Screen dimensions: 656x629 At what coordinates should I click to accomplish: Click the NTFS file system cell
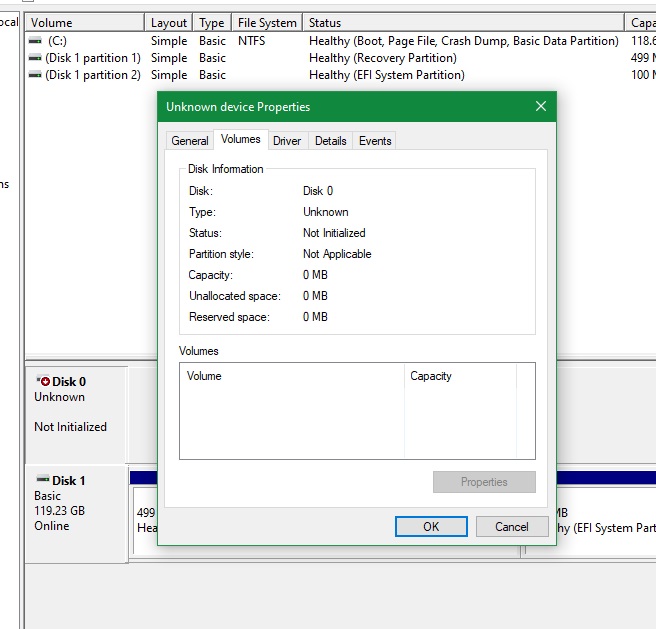tap(251, 41)
